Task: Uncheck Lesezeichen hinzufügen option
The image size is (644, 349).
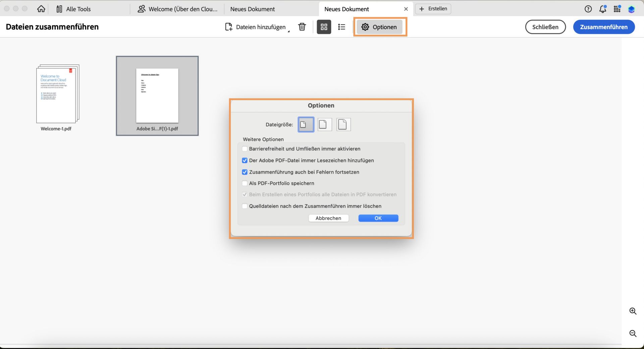Action: click(x=245, y=161)
